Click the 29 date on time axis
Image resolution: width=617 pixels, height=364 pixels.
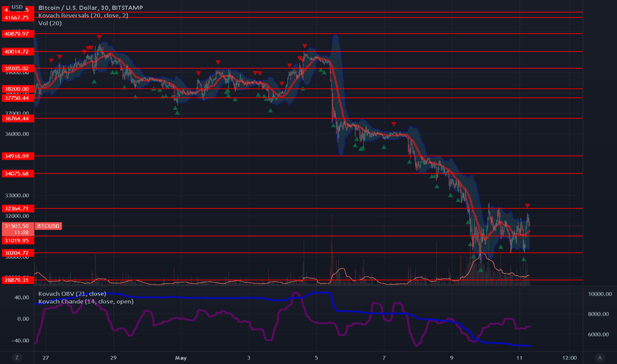(x=113, y=357)
